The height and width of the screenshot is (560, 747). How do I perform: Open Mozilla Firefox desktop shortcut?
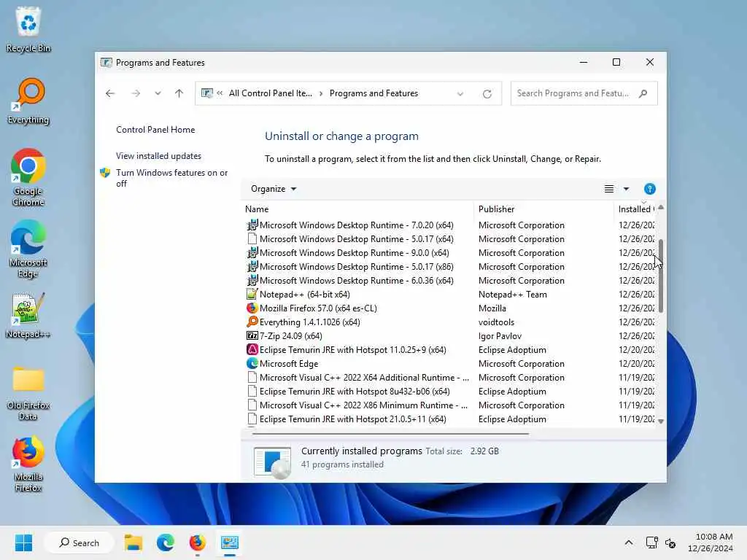click(x=28, y=464)
